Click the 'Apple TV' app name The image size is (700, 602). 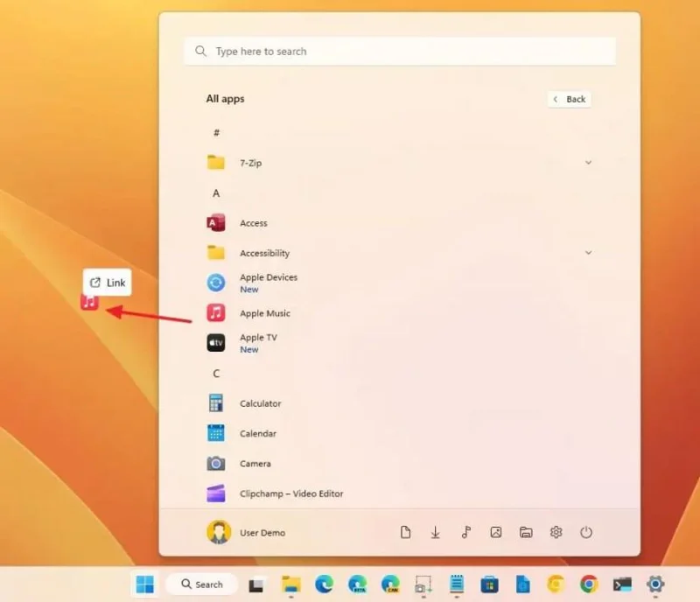point(258,338)
